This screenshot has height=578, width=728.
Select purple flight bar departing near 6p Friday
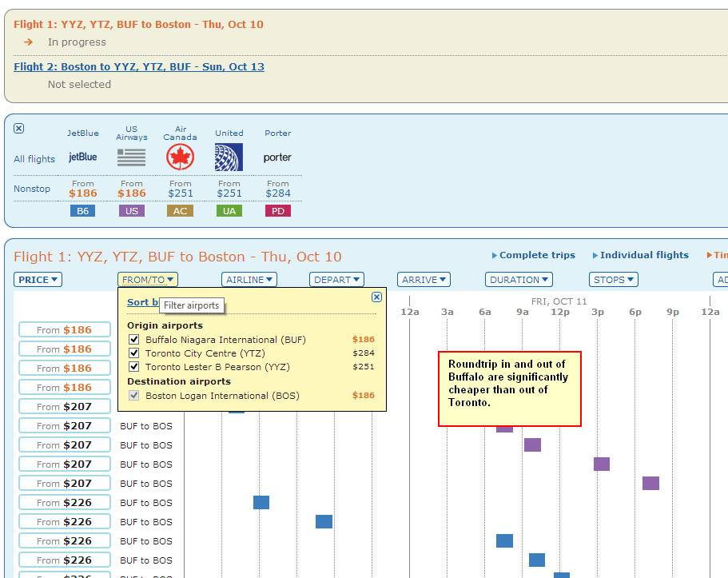650,483
